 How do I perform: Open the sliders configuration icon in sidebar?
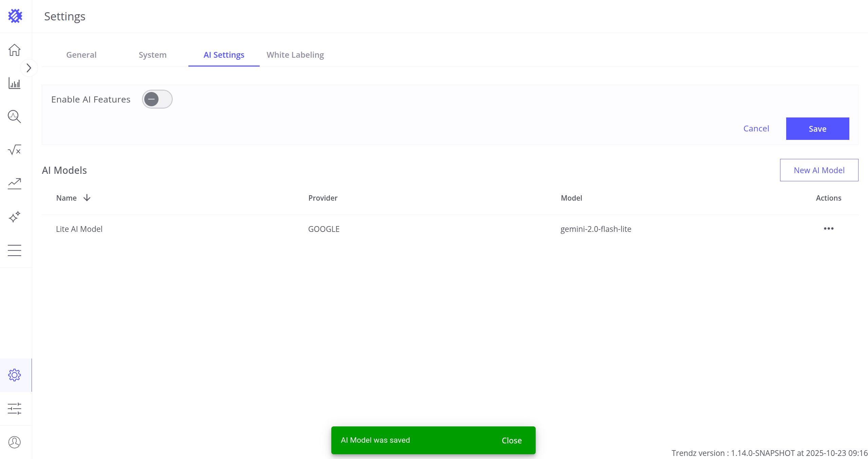[14, 408]
